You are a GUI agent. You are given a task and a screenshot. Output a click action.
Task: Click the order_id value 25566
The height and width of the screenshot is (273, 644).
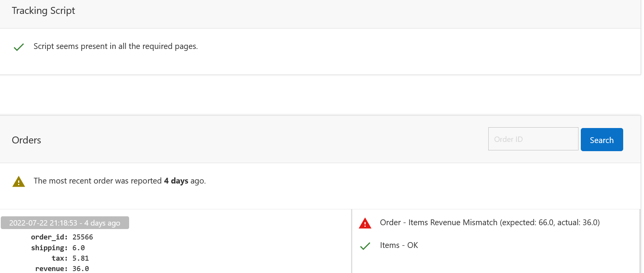coord(83,237)
